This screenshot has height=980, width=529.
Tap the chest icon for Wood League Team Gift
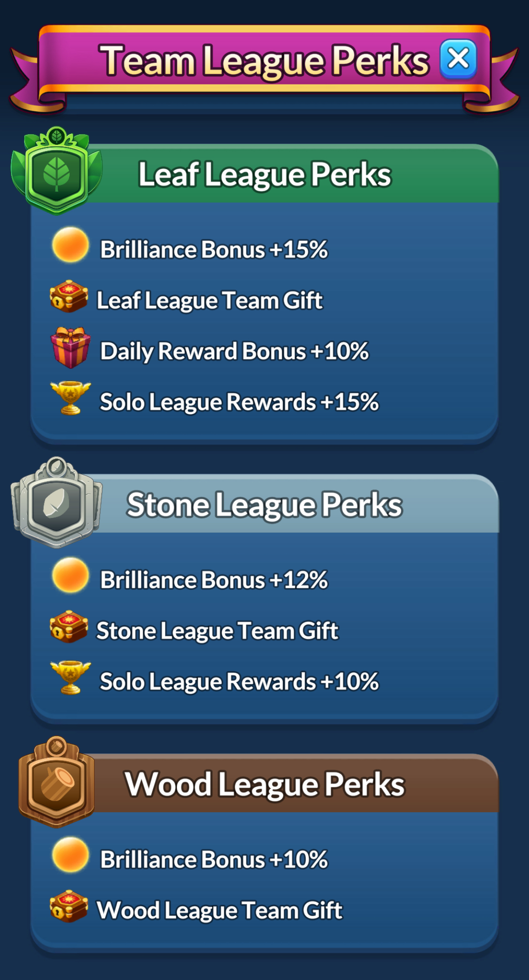pos(69,906)
